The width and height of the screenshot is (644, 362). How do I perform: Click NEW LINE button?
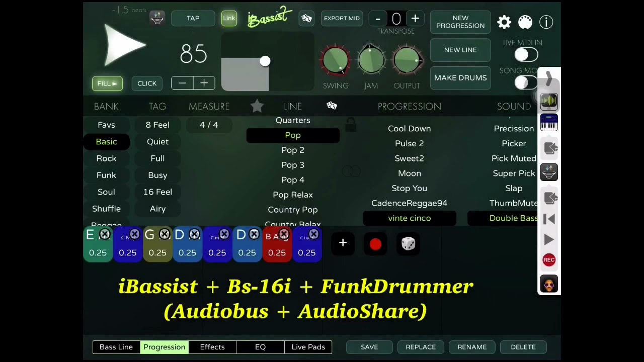click(x=460, y=50)
